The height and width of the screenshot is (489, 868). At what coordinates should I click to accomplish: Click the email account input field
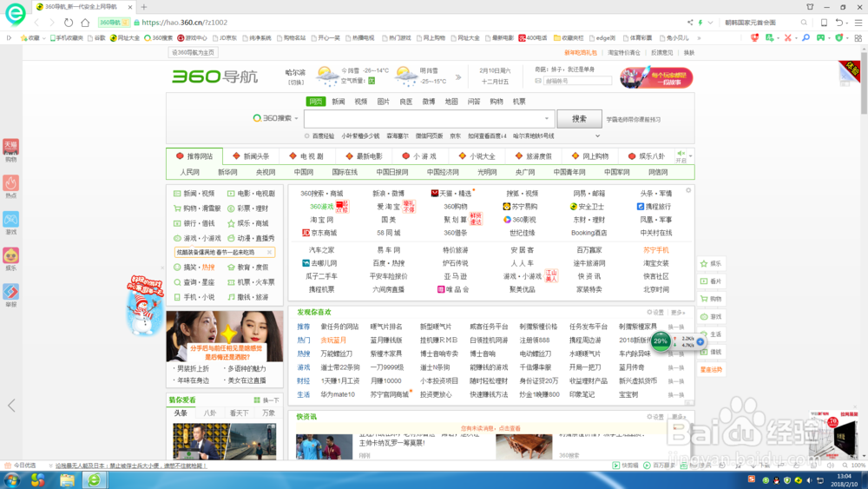578,81
